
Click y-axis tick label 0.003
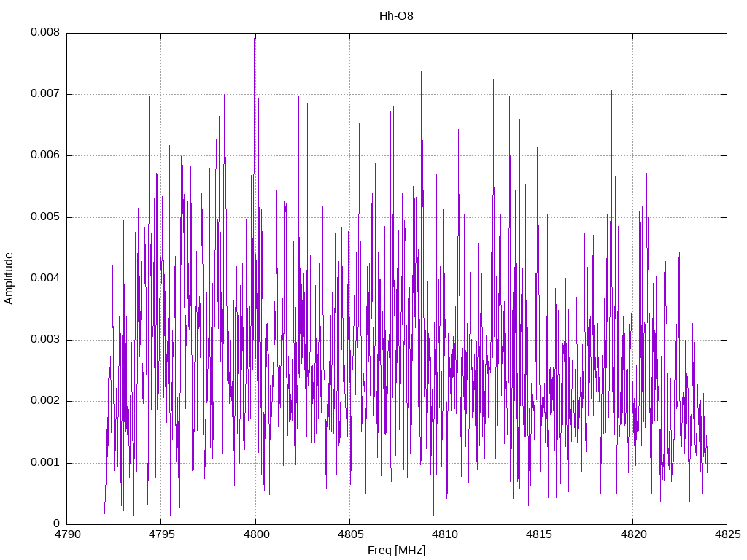pyautogui.click(x=45, y=340)
